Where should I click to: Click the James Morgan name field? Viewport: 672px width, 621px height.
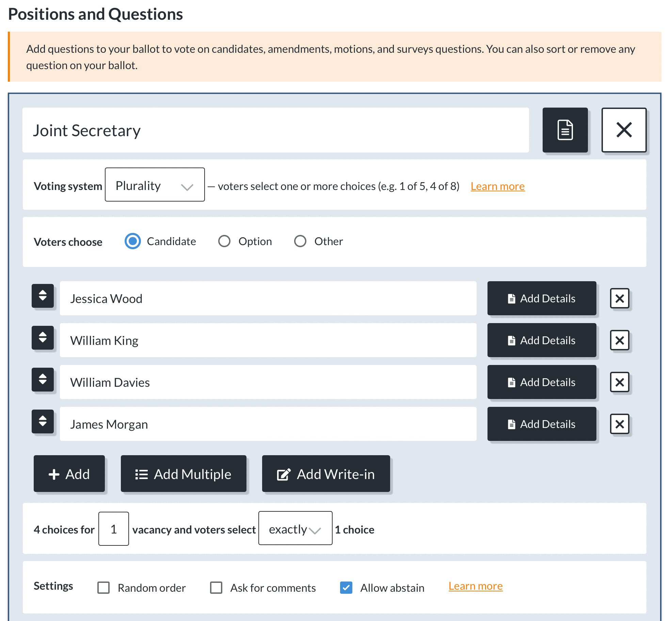tap(268, 424)
